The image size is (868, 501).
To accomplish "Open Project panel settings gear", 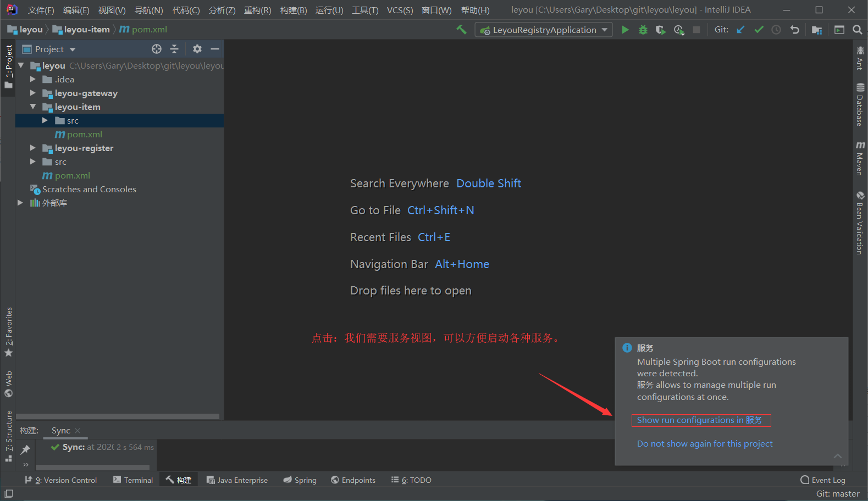I will (x=197, y=49).
